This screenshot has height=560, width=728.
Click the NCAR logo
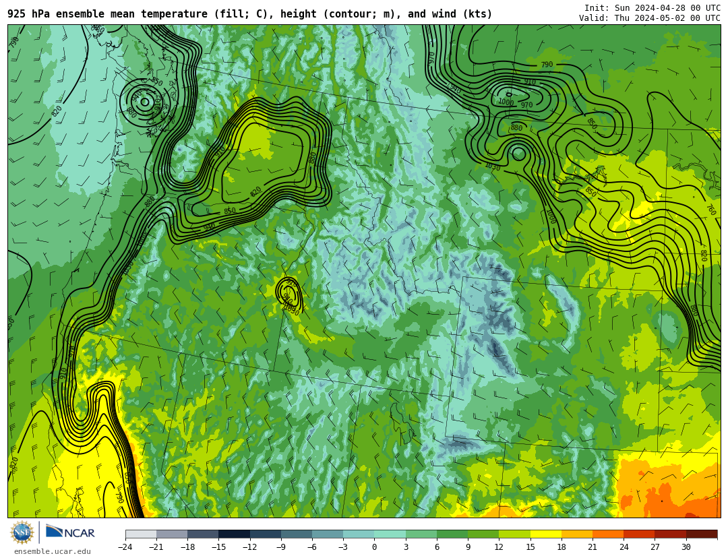point(71,532)
